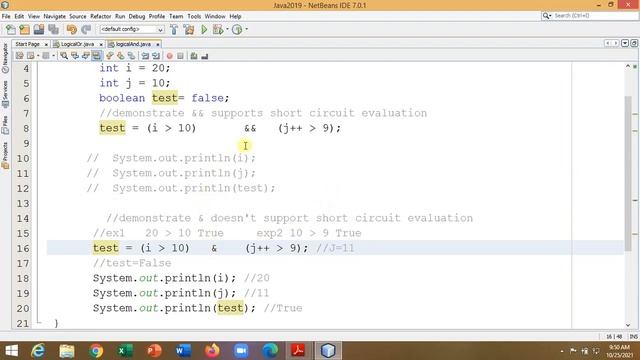This screenshot has height=360, width=640.
Task: Click the Profile Project toolbar icon
Action: point(237,29)
